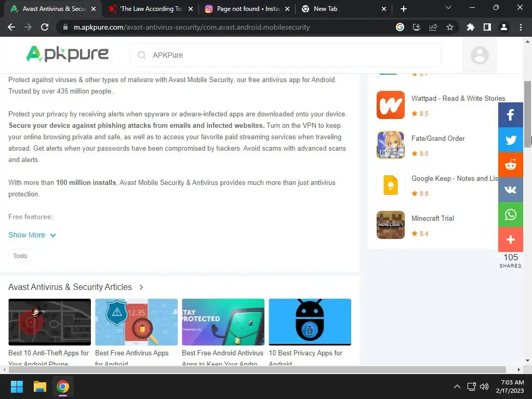The width and height of the screenshot is (532, 399).
Task: Click the Tools category tag
Action: [x=20, y=256]
